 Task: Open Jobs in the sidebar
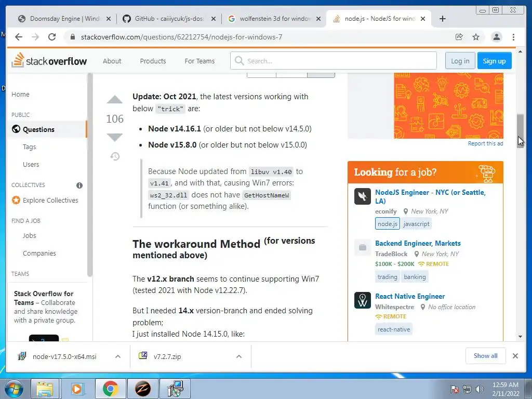coord(29,235)
